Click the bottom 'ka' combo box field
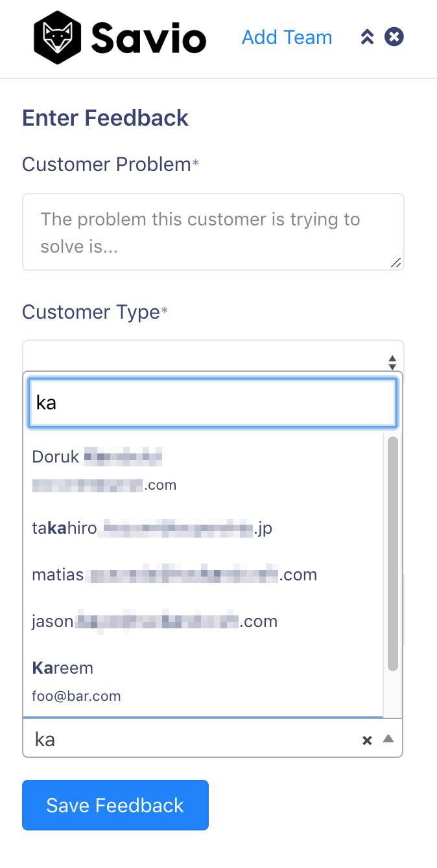Viewport: 437px width, 868px height. tap(213, 738)
